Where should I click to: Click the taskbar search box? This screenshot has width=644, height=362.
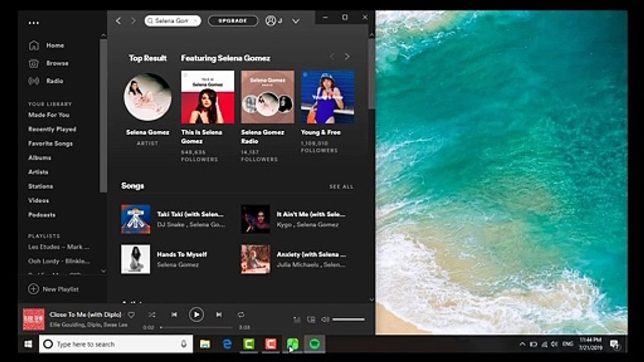click(116, 344)
